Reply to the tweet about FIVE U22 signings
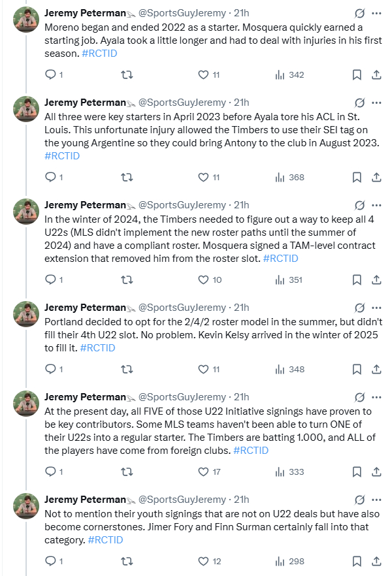This screenshot has height=576, width=392. (50, 472)
